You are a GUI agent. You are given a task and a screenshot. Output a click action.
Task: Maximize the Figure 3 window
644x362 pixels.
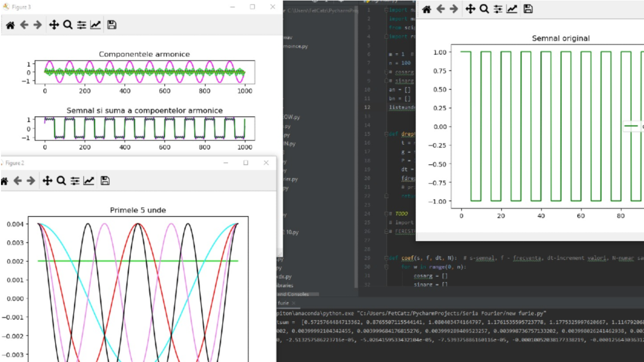click(252, 7)
